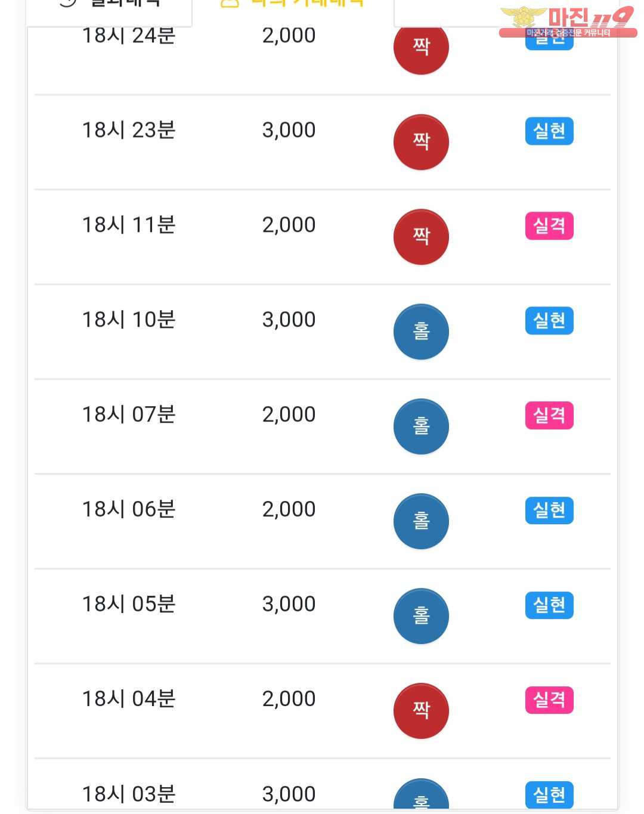Screen dimensions: 644x814
Task: Click the 실현 badge for 18시 23분
Action: pos(549,131)
